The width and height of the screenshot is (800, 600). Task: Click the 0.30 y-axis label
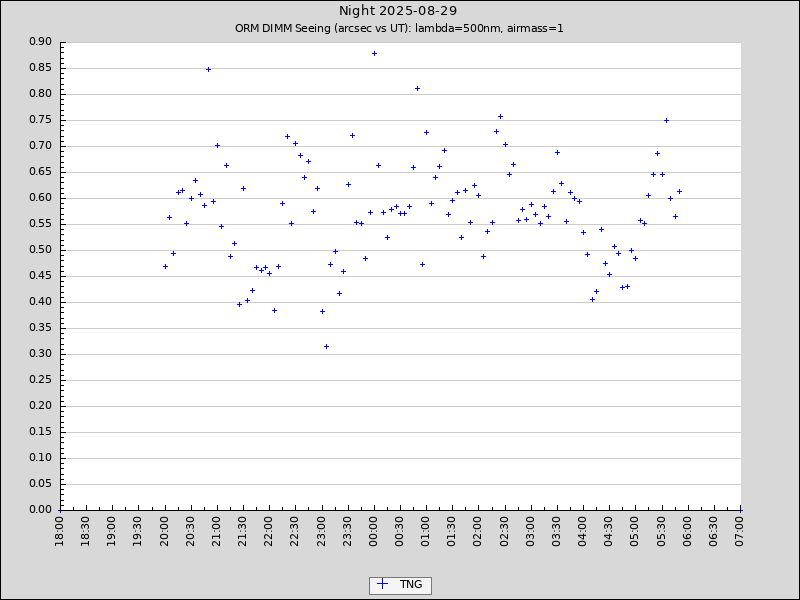pyautogui.click(x=41, y=354)
